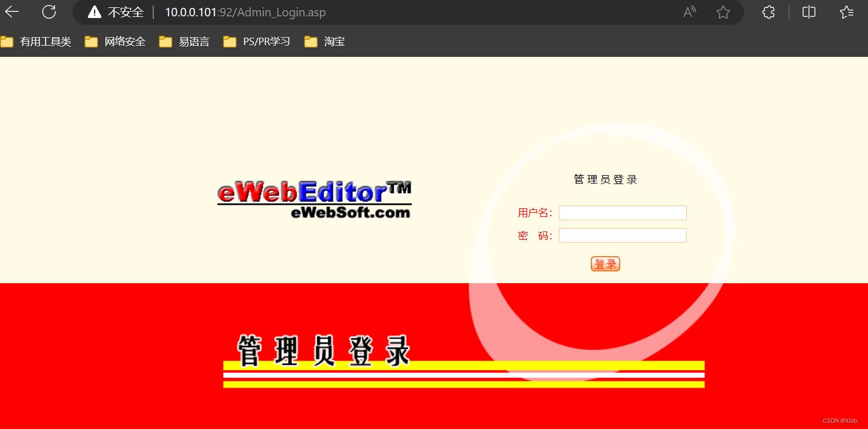Focus the 用户名 username input field
868x429 pixels.
[622, 213]
